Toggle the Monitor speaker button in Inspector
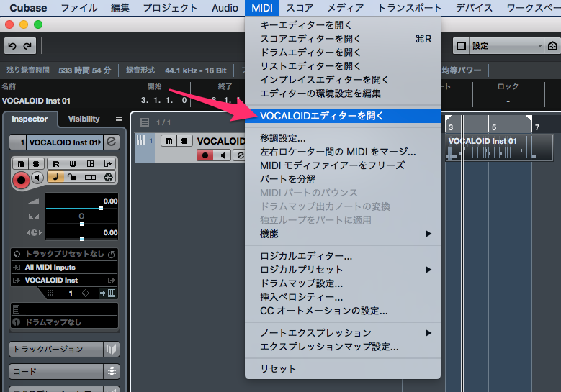 click(x=37, y=177)
